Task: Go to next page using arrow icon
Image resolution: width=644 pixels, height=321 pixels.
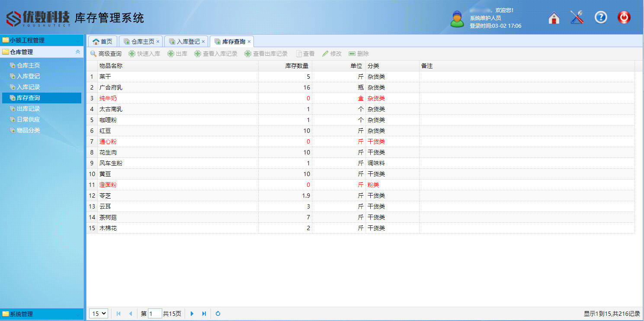Action: click(192, 314)
